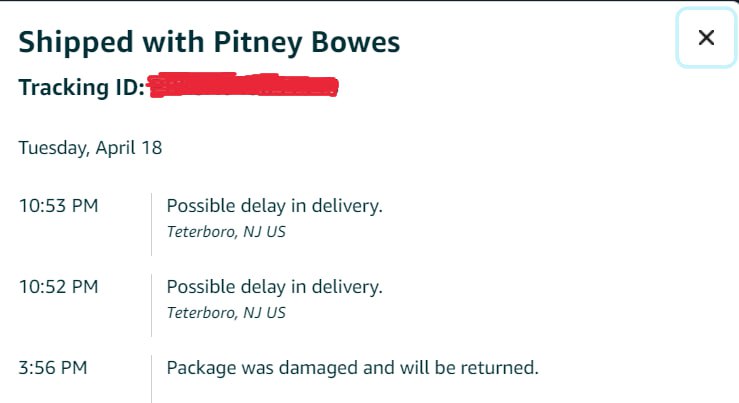Click the red-redacted tracking number
This screenshot has width=739, height=403.
click(243, 87)
